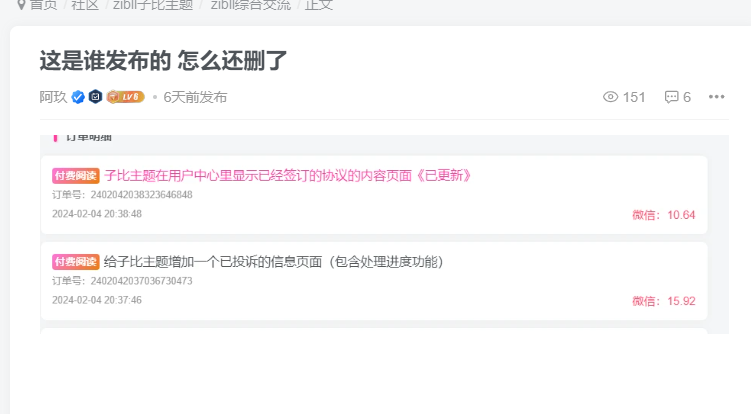Image resolution: width=751 pixels, height=414 pixels.
Task: Click the dark hexagon badge beside 阿玖
Action: pyautogui.click(x=95, y=97)
